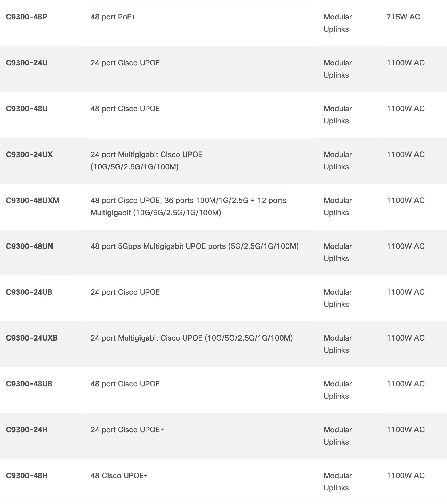
Task: Click the C9300-24UB model name
Action: pos(29,292)
